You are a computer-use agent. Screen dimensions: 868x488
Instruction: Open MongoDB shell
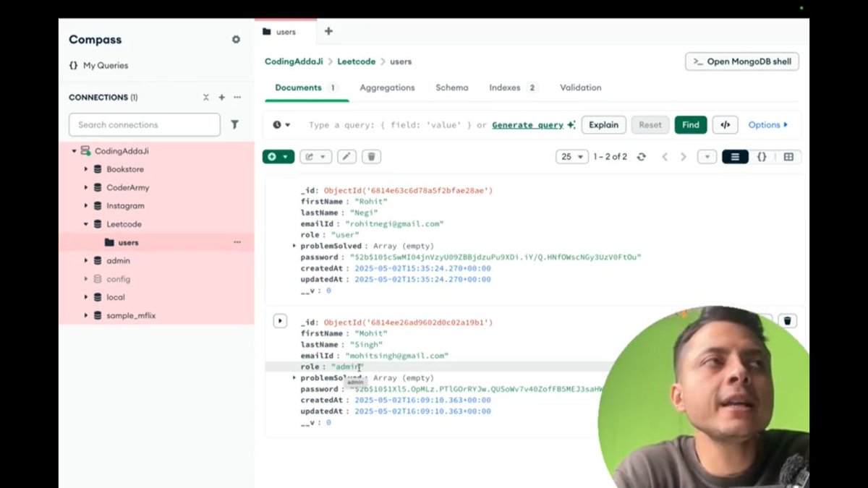(742, 61)
